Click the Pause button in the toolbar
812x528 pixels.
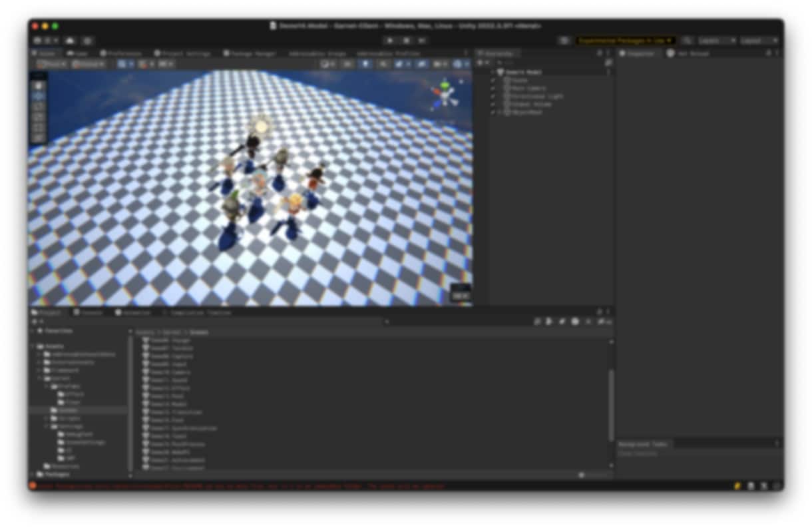point(406,41)
